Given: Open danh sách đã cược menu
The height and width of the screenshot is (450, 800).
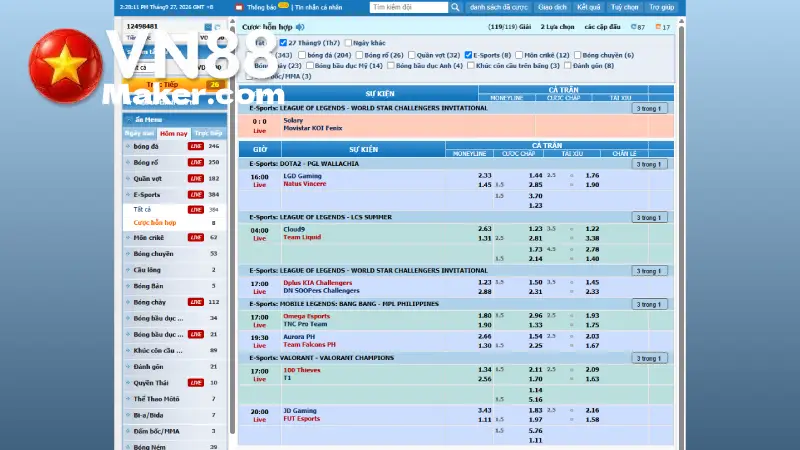Looking at the screenshot, I should pos(498,7).
